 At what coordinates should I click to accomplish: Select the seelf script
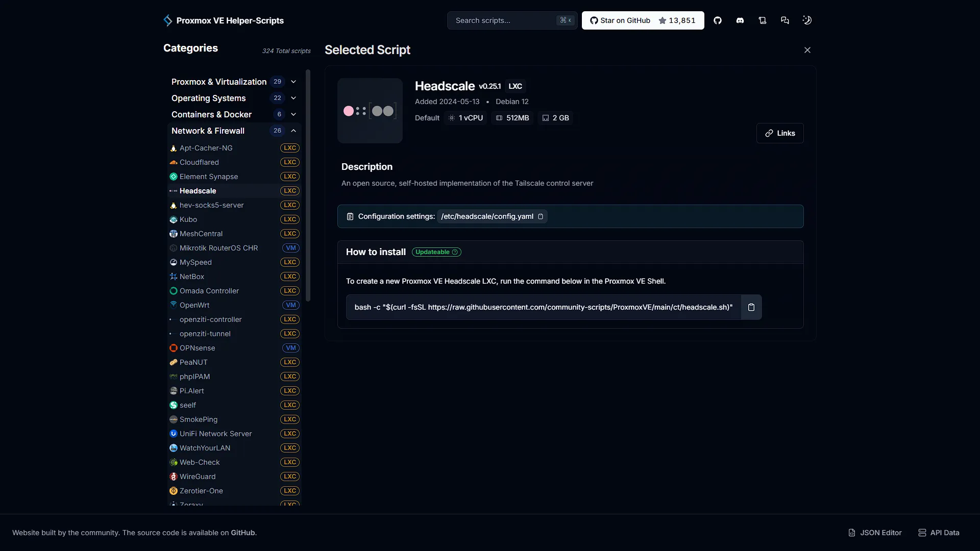[235, 405]
